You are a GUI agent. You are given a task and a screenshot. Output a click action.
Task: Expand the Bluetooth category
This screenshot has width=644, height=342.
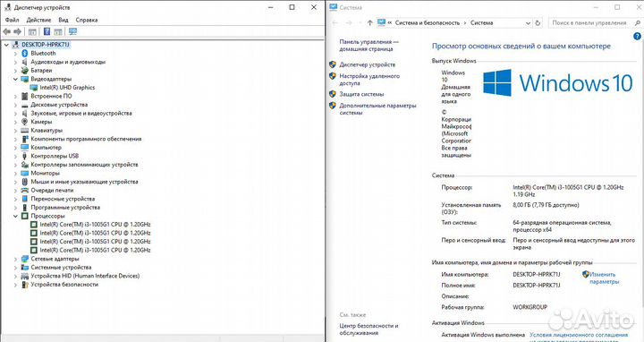15,53
